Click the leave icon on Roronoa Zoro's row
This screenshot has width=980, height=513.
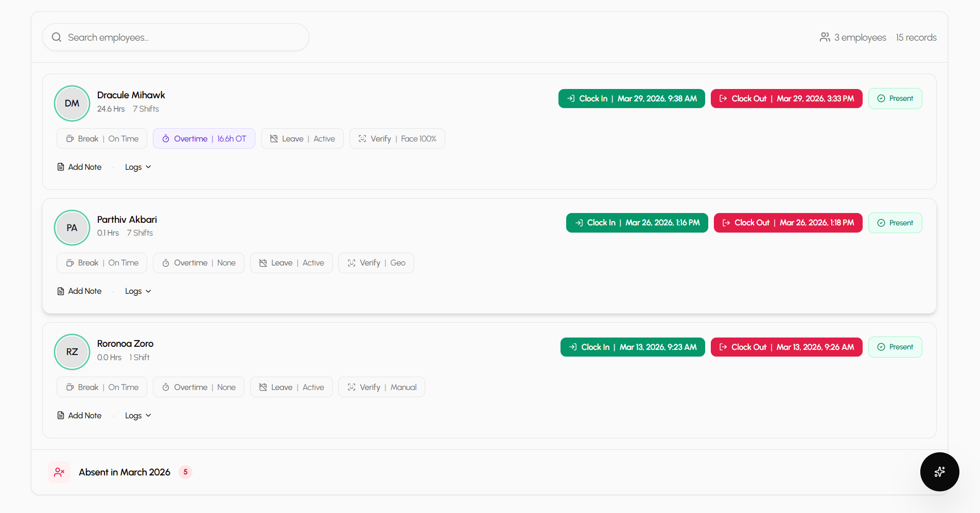pos(262,387)
